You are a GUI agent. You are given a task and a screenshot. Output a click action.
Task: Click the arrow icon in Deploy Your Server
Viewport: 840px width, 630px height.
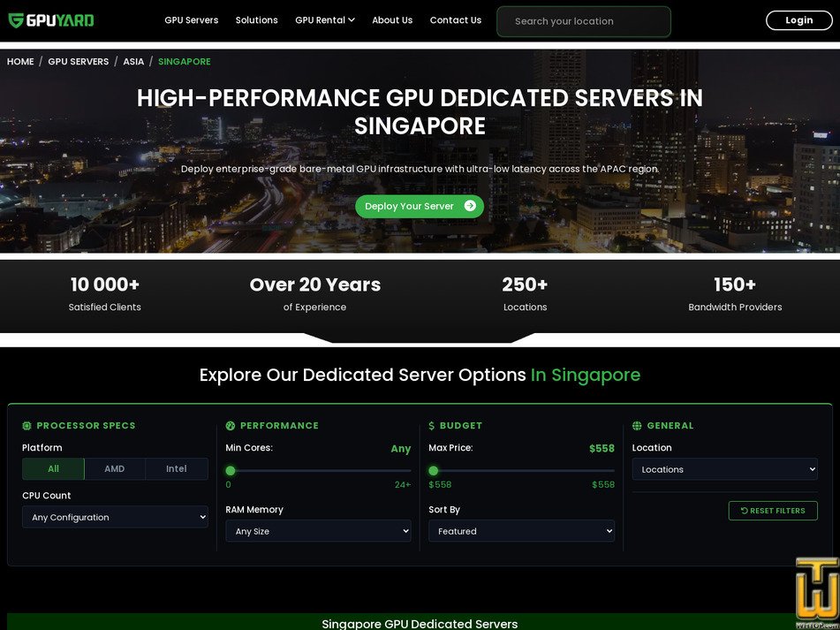tap(470, 206)
